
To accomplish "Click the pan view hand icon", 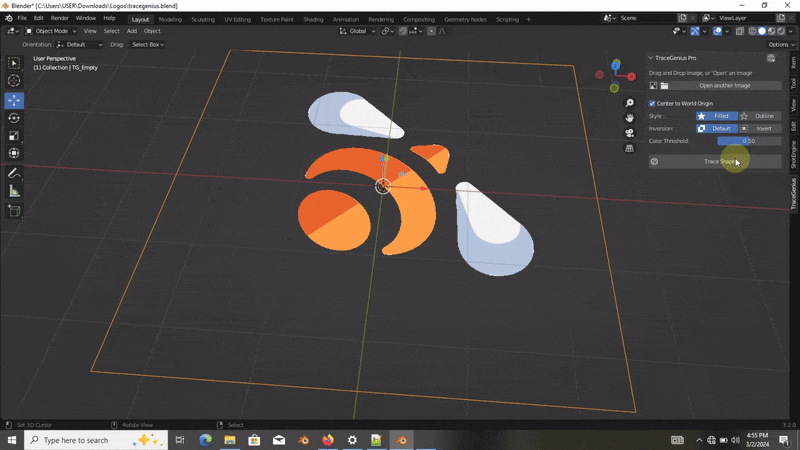I will [x=630, y=118].
